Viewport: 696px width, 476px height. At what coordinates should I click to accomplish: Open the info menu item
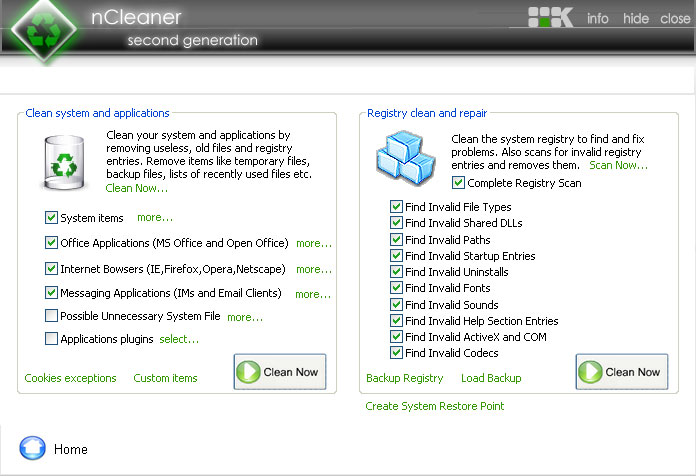597,18
